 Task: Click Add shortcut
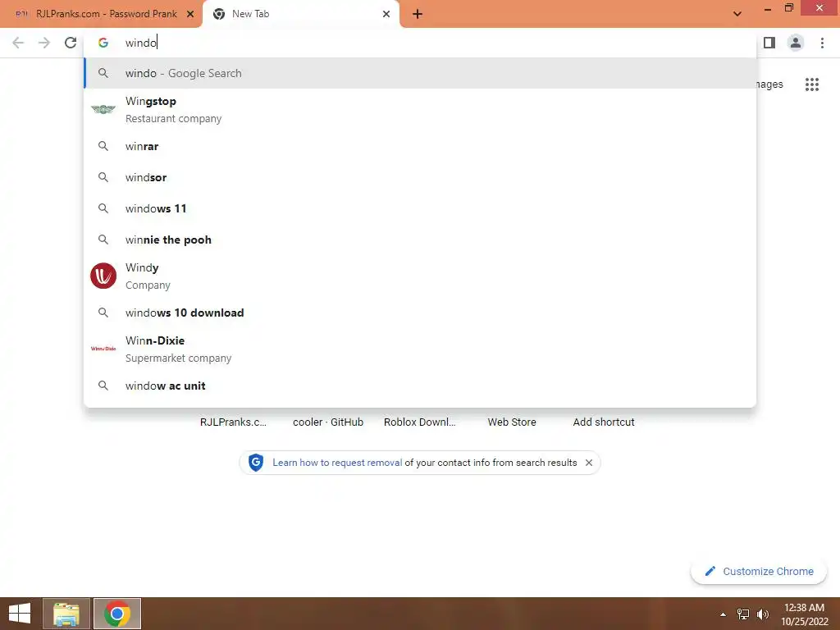(x=604, y=422)
